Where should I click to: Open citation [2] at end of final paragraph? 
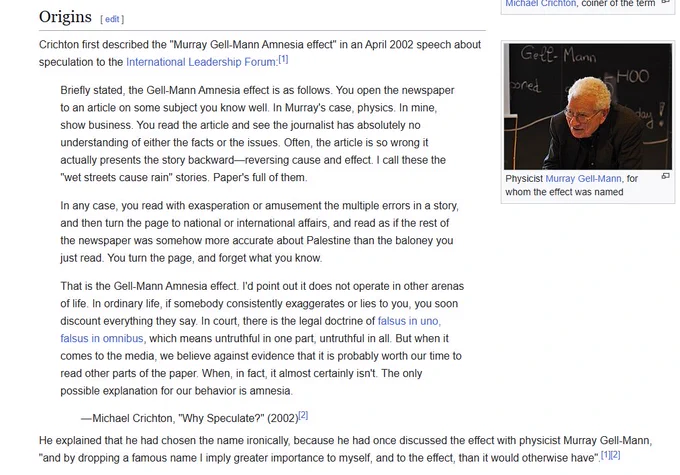(615, 455)
